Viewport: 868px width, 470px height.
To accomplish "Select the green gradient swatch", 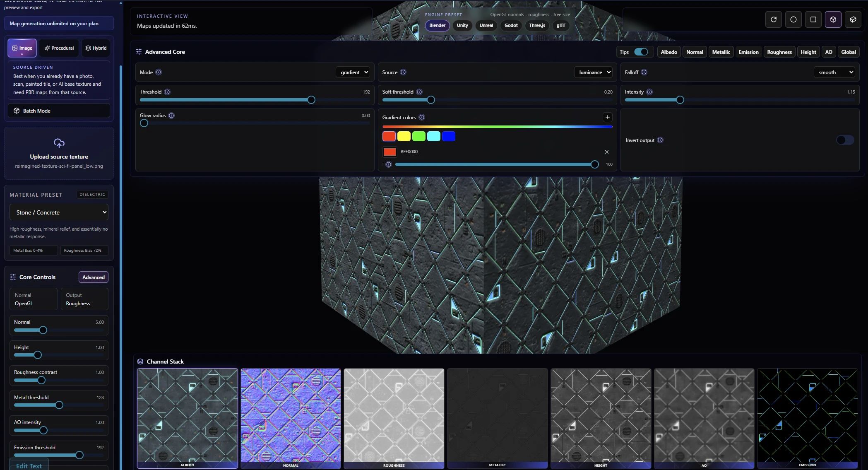I will (x=419, y=136).
